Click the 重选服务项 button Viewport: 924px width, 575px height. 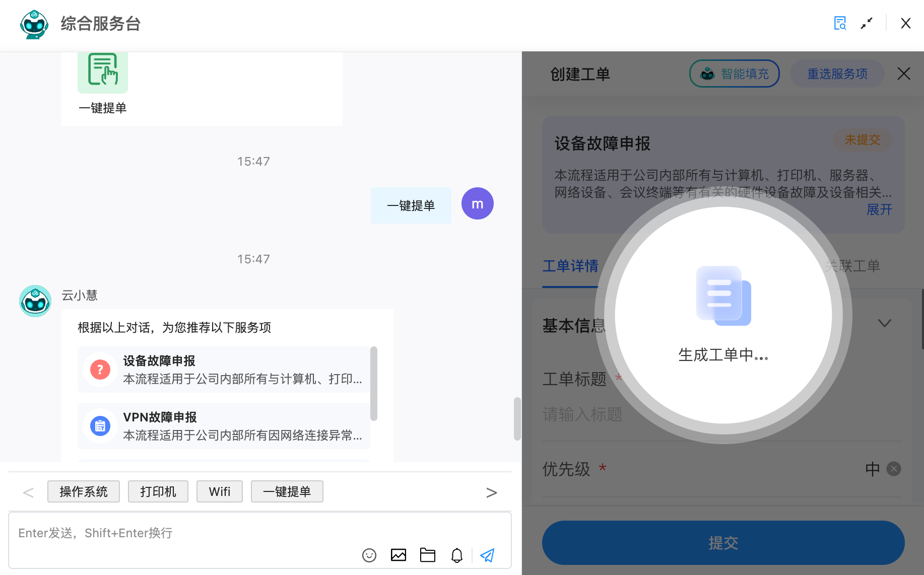[x=837, y=74]
